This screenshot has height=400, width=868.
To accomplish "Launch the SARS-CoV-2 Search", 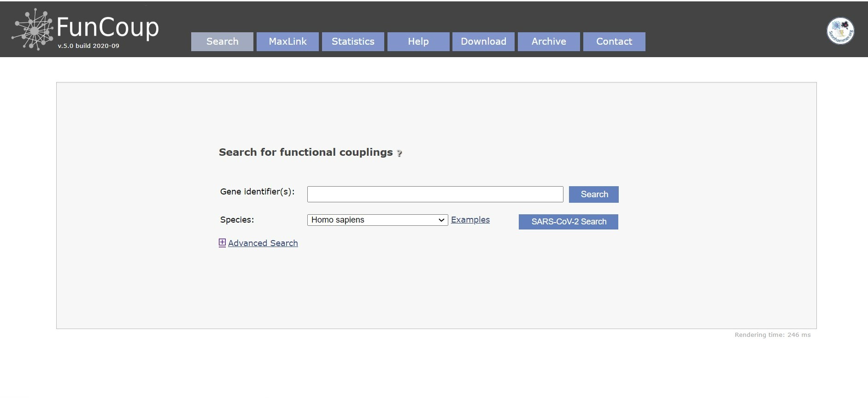I will [568, 222].
